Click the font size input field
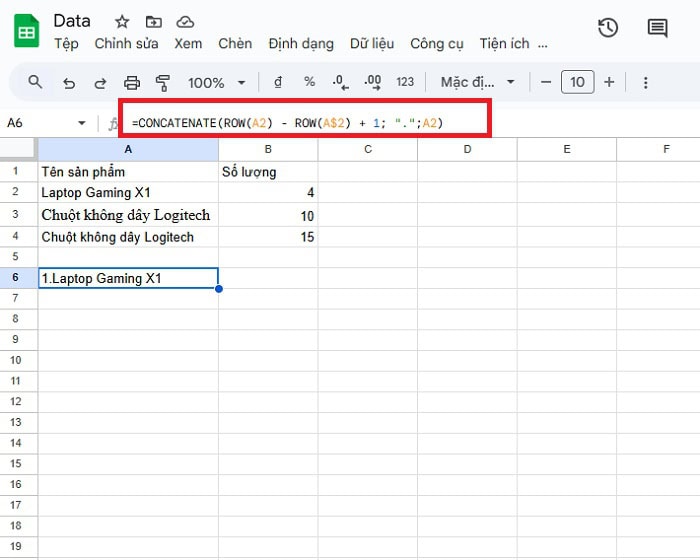This screenshot has height=560, width=700. tap(577, 82)
